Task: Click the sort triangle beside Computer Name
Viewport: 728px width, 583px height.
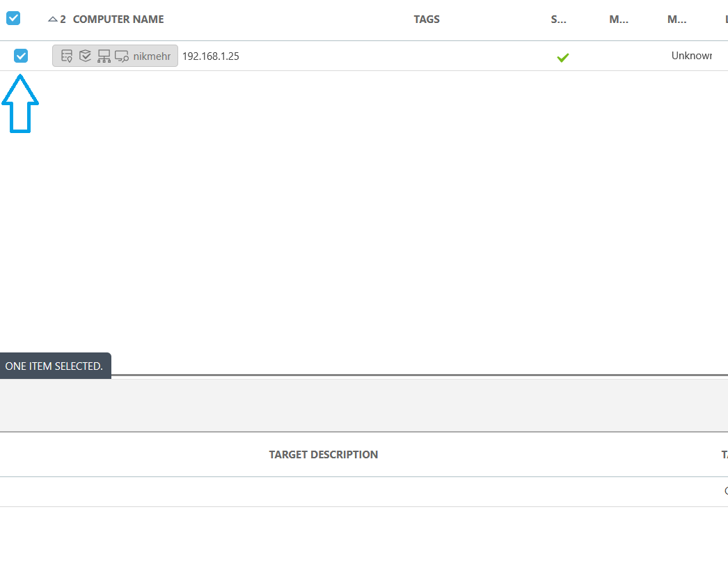Action: (52, 20)
